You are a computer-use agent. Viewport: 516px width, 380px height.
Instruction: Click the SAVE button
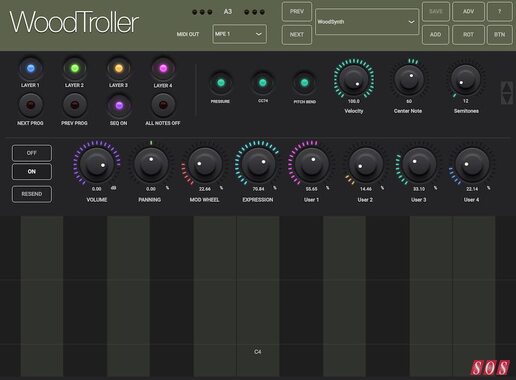[x=436, y=12]
